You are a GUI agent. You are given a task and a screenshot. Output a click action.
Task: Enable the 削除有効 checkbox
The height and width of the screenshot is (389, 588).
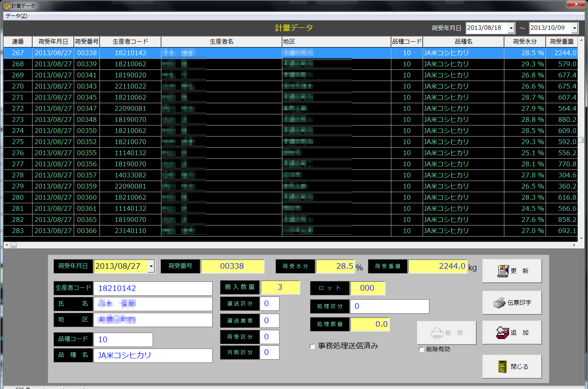point(421,349)
